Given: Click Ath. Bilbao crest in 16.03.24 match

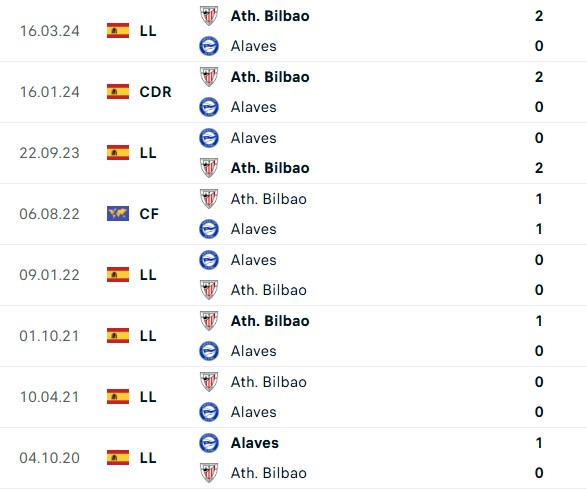Looking at the screenshot, I should tap(209, 16).
